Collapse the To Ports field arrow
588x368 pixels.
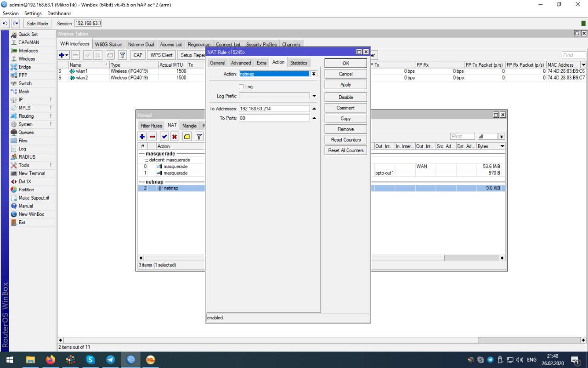(x=314, y=118)
